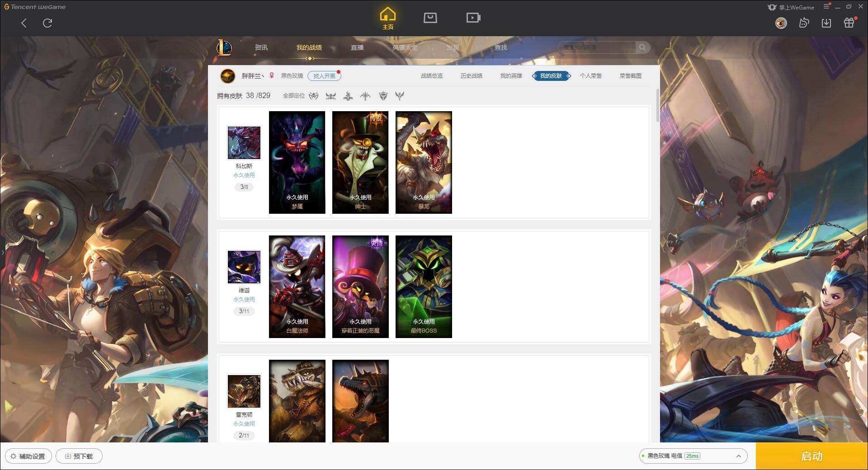Click the 3/8 skin count for 科加斯

point(244,187)
